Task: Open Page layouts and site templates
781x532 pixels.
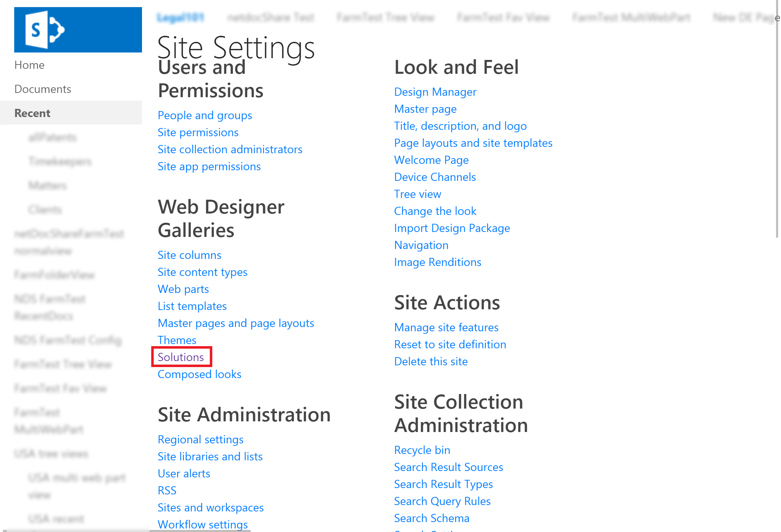Action: (x=473, y=143)
